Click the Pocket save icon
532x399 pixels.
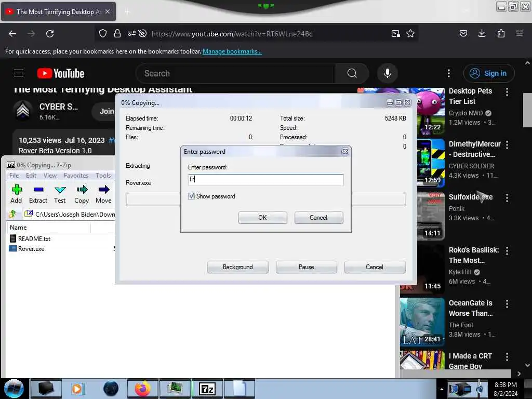(463, 33)
